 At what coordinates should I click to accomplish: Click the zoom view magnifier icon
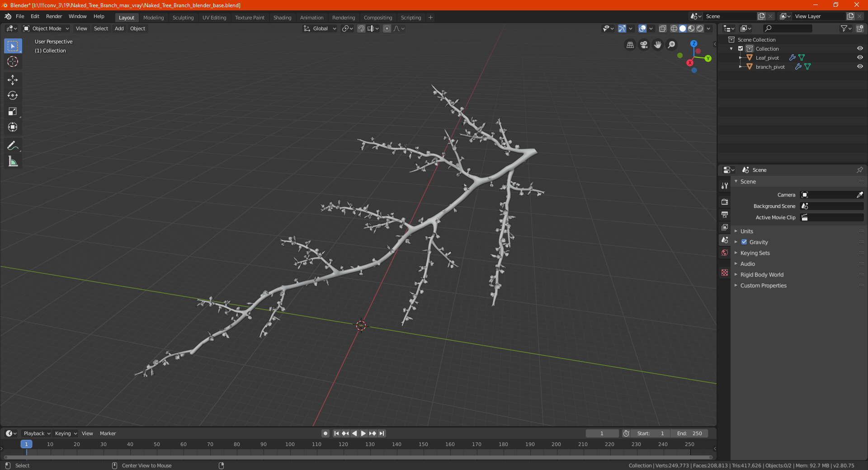(672, 45)
